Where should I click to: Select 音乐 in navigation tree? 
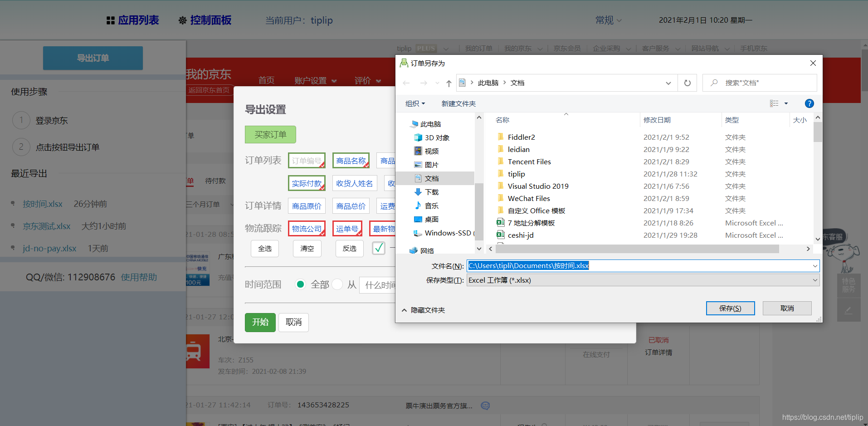click(427, 206)
